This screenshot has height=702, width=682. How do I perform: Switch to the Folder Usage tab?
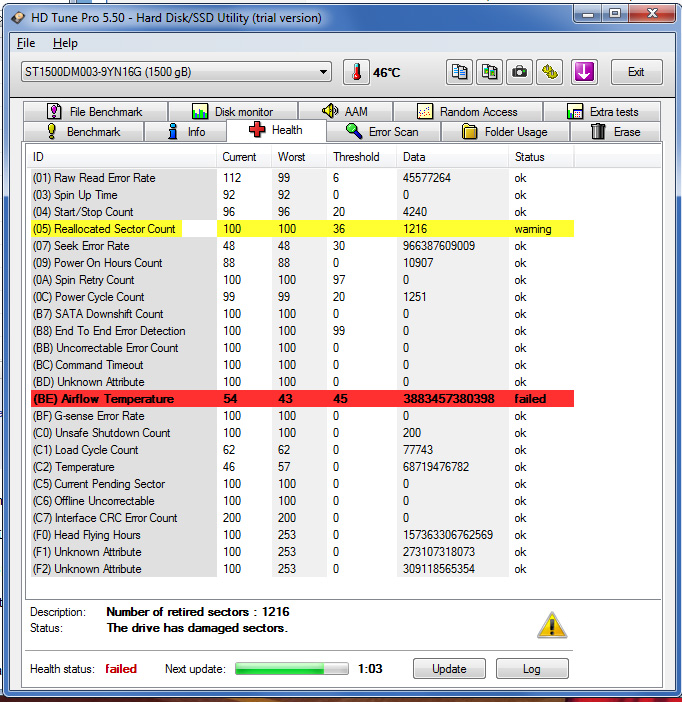[505, 132]
